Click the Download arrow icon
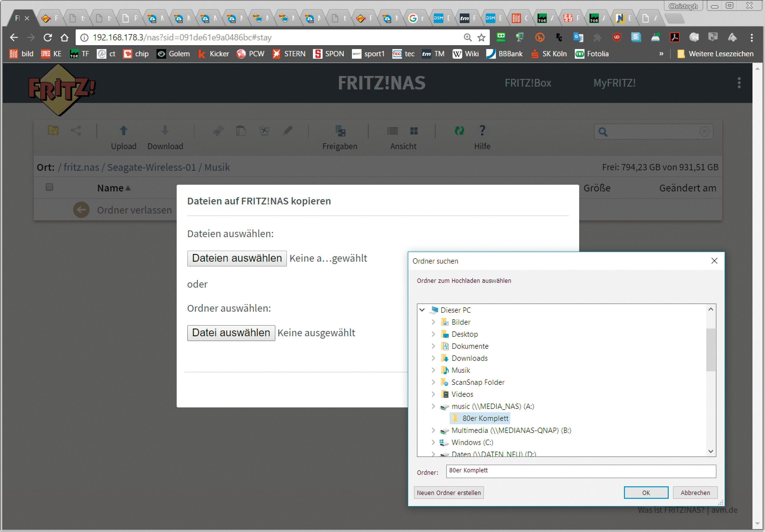This screenshot has height=532, width=765. click(165, 131)
